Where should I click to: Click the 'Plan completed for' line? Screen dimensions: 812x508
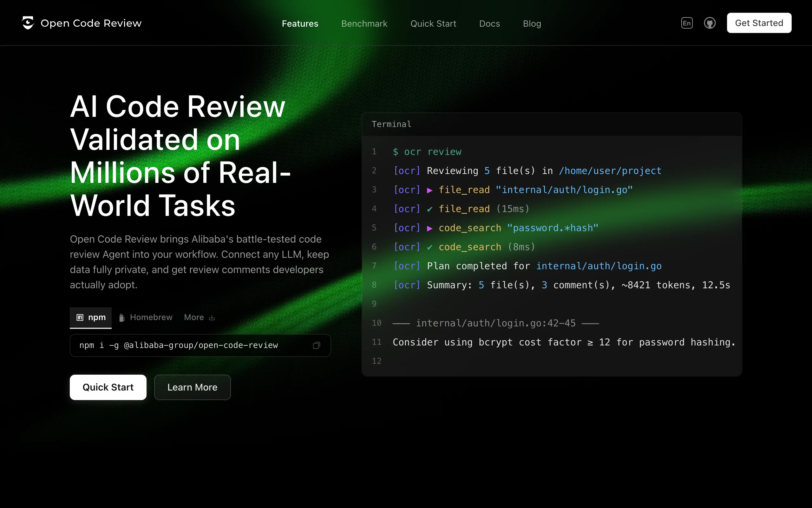click(x=527, y=266)
